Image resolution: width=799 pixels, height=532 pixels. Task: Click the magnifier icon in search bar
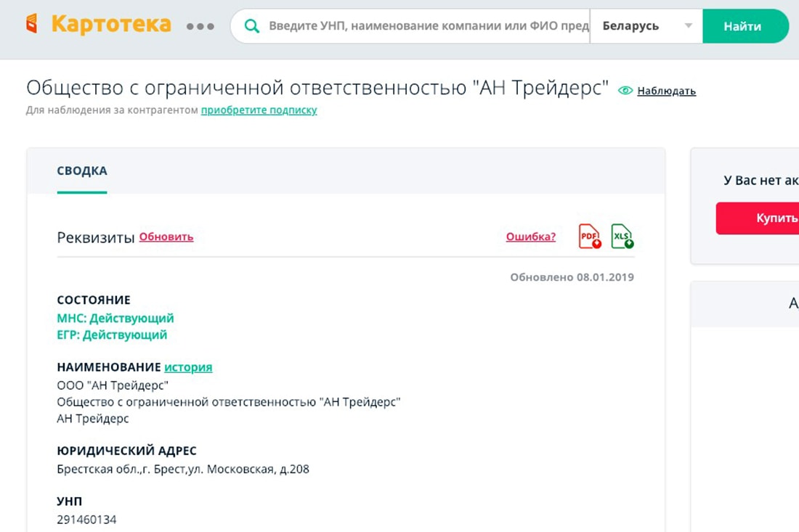coord(252,26)
